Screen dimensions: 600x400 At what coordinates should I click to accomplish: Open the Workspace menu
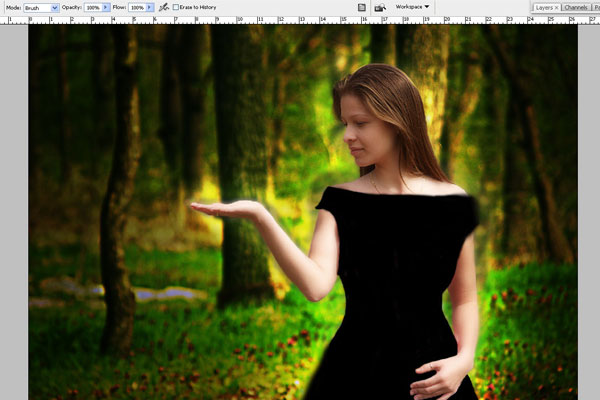(412, 7)
